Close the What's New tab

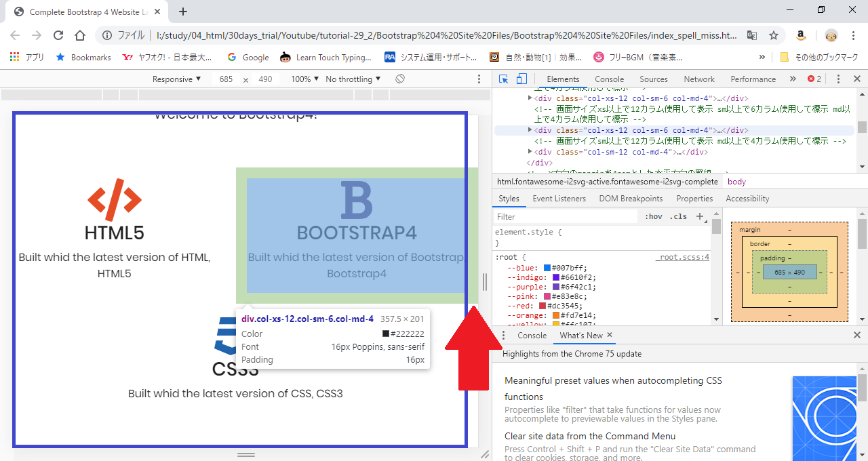610,335
